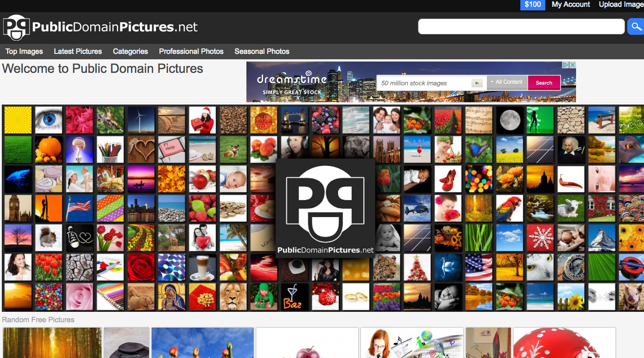This screenshot has width=644, height=358.
Task: Open the stone wall thumbnail
Action: point(571,120)
